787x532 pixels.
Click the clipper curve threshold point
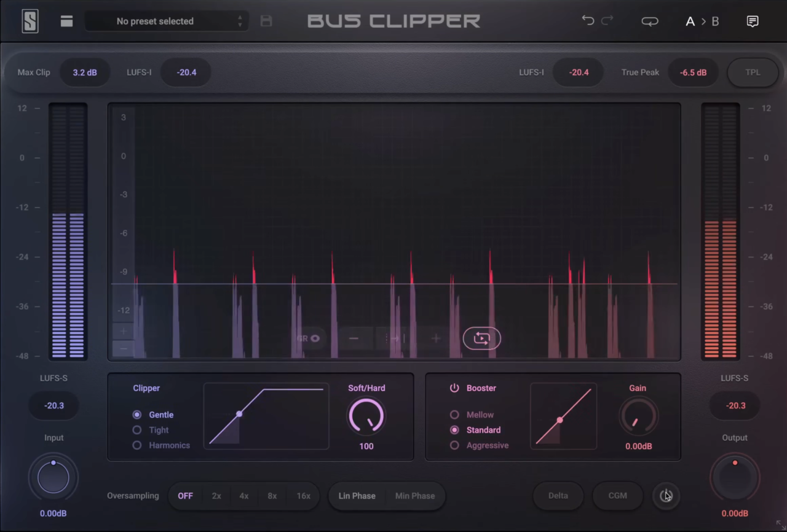239,414
